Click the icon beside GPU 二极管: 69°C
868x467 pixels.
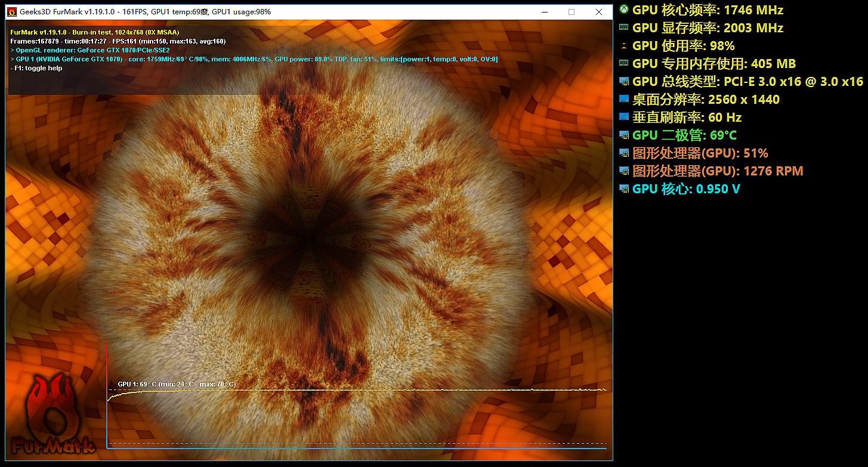pyautogui.click(x=624, y=135)
